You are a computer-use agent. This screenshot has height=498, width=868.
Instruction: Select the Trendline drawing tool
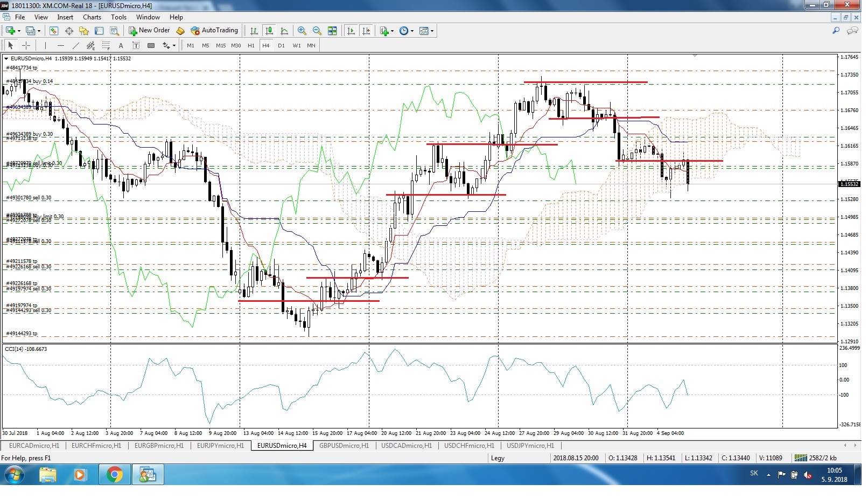[76, 45]
